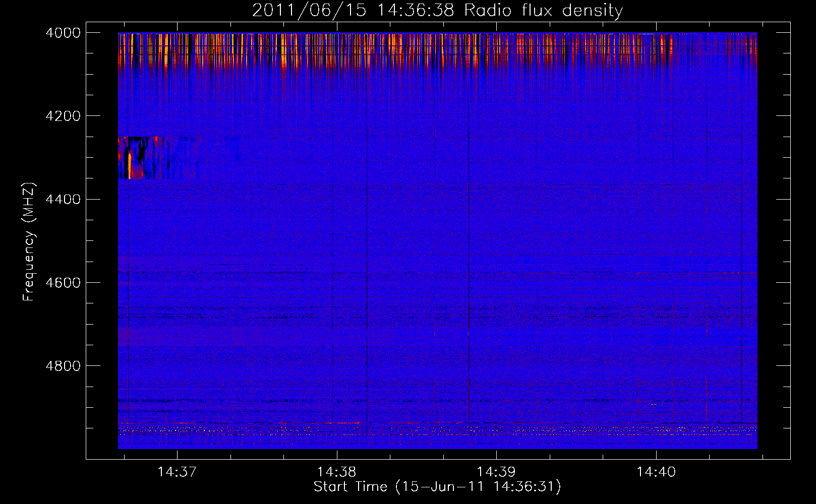Click the 4000 frequency tick label
816x504 pixels.
click(63, 33)
